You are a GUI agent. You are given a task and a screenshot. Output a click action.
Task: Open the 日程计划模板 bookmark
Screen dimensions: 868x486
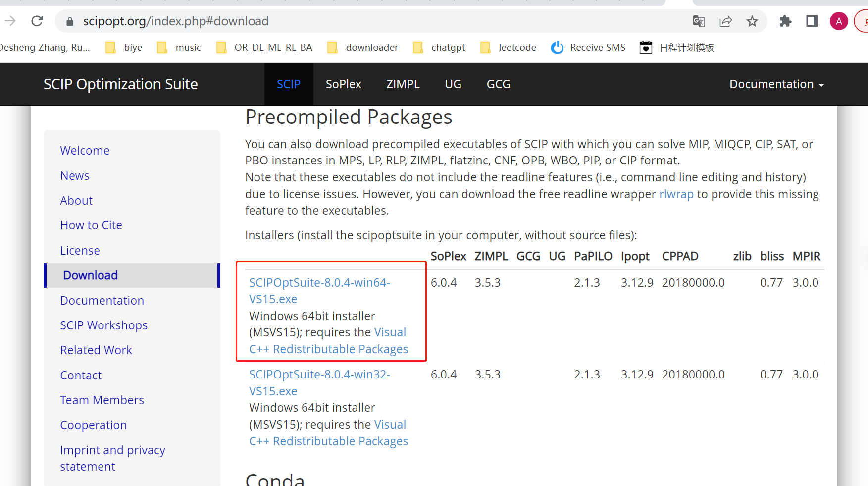tap(677, 48)
